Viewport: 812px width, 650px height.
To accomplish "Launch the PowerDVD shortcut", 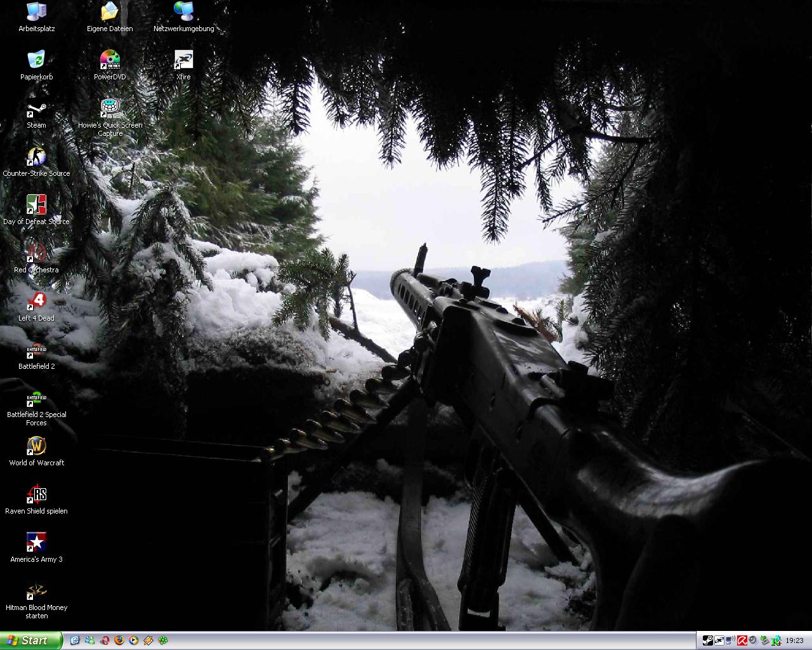I will coord(110,66).
